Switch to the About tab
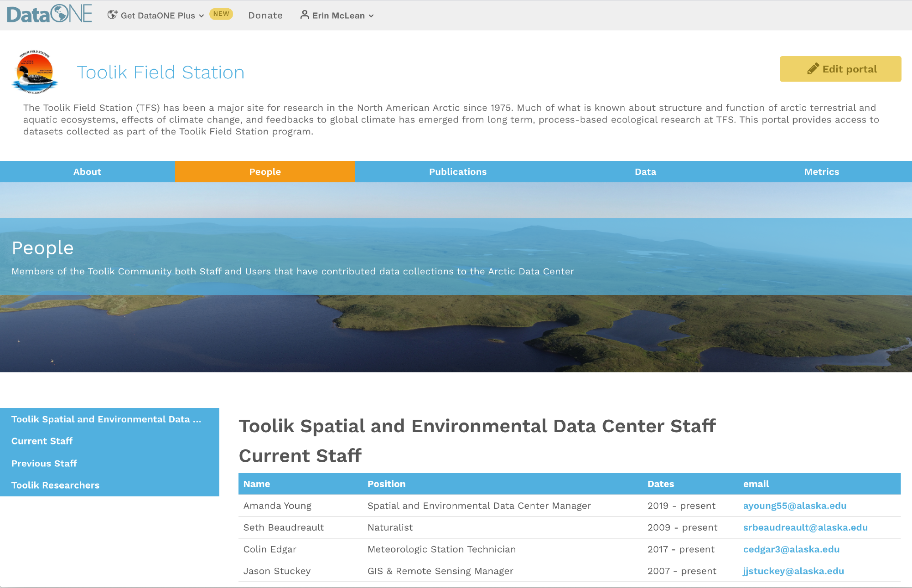912x588 pixels. (87, 172)
